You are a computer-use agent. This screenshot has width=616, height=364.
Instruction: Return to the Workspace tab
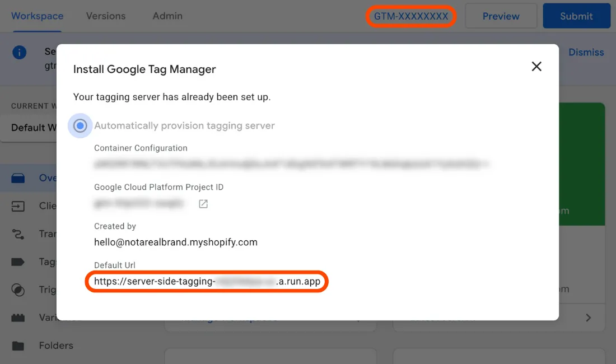(x=37, y=16)
